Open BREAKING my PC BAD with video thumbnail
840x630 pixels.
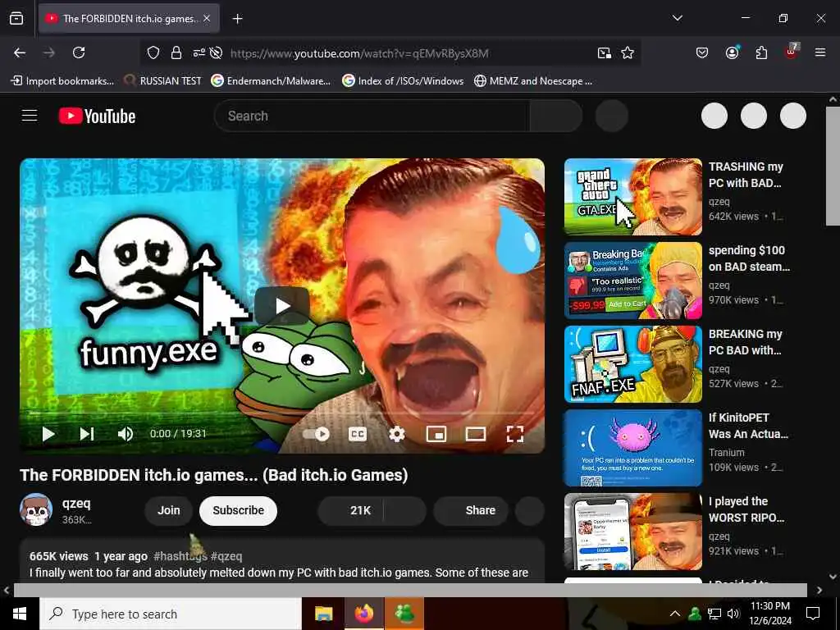click(632, 363)
